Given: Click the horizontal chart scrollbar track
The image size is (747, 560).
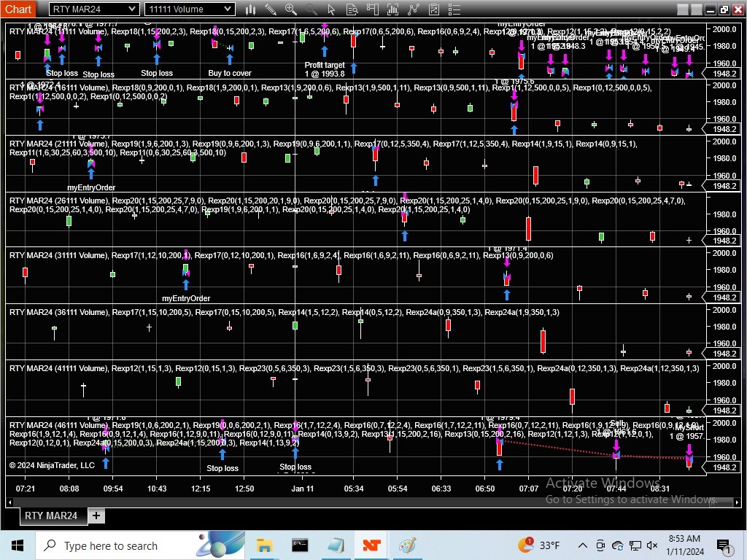Looking at the screenshot, I should pyautogui.click(x=373, y=502).
